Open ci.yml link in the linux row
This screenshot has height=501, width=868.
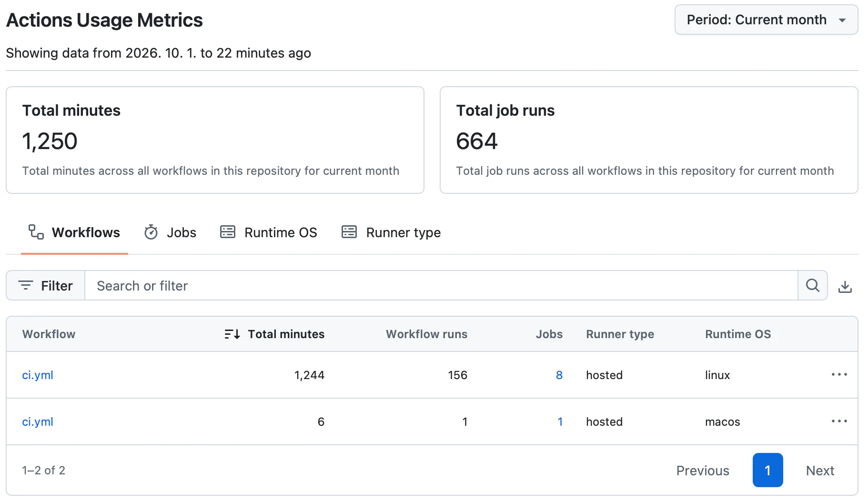coord(38,375)
